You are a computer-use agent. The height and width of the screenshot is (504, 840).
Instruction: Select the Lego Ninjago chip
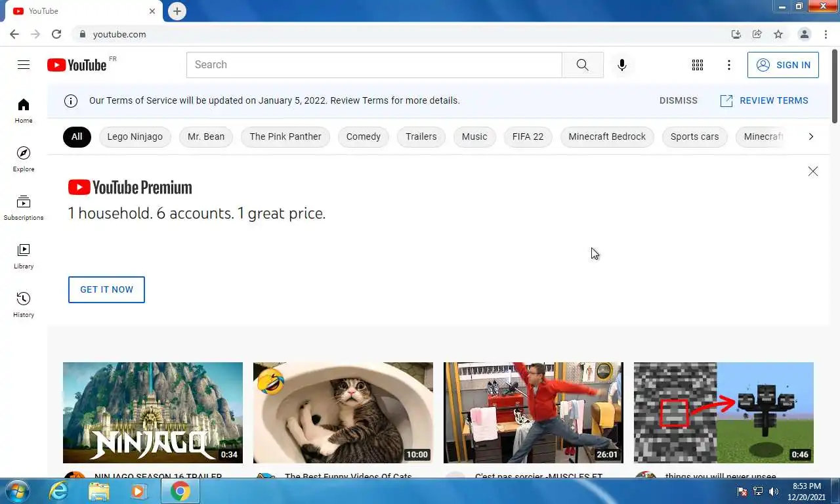[x=135, y=136]
